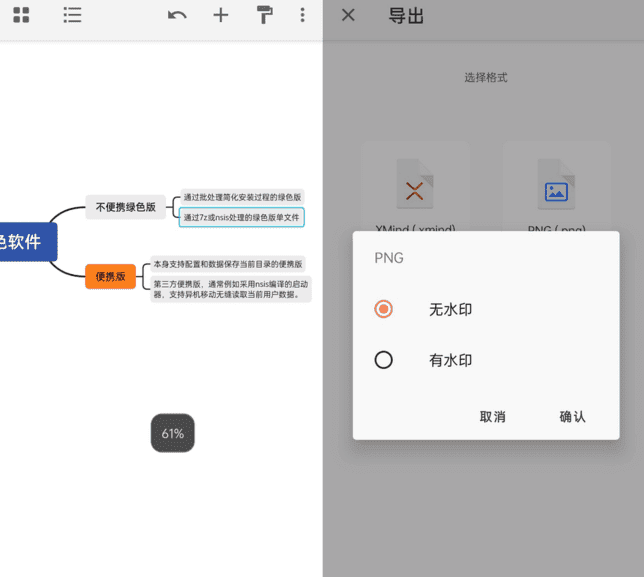Open the grid overview icon
This screenshot has height=577, width=644.
(21, 15)
